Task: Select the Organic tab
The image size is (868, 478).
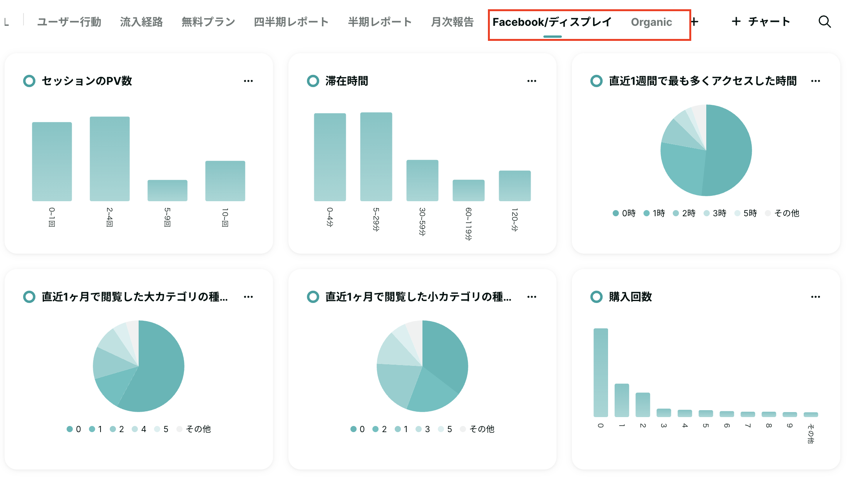Action: pos(651,22)
